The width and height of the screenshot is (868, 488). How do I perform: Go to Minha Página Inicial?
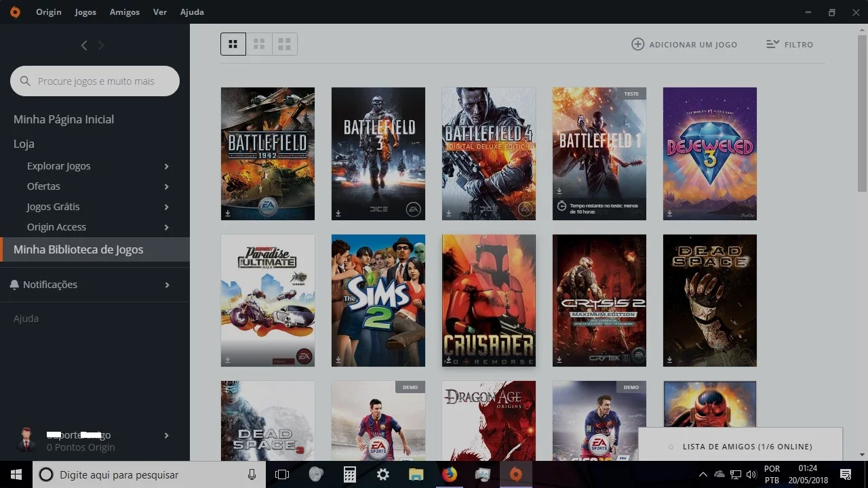coord(64,119)
